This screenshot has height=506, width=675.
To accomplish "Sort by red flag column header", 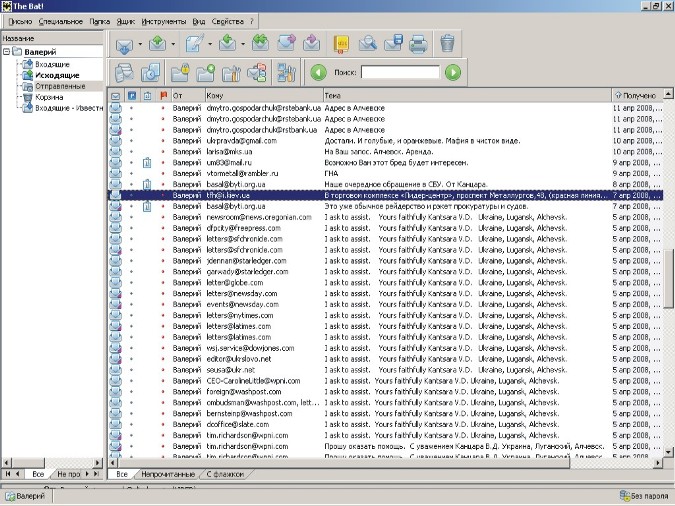I will point(163,96).
